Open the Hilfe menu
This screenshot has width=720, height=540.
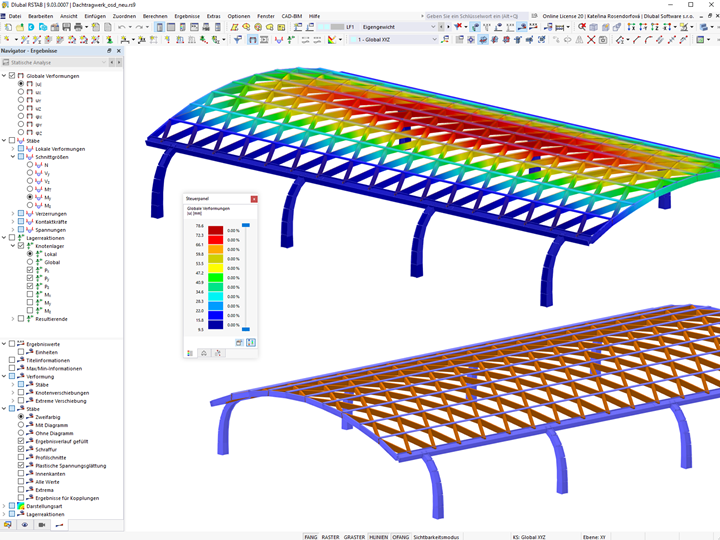coord(315,16)
